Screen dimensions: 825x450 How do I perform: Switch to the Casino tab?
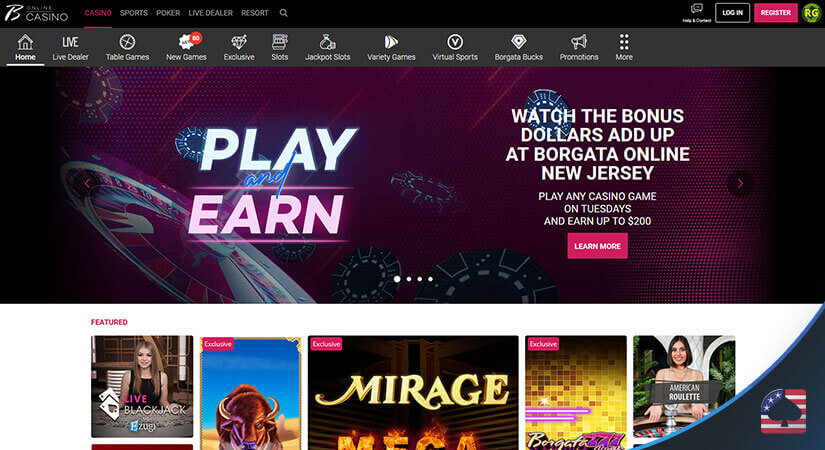[x=98, y=13]
